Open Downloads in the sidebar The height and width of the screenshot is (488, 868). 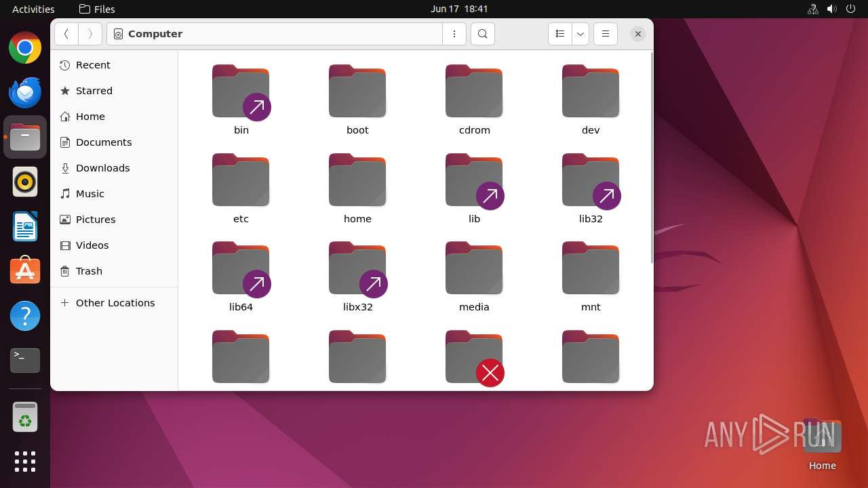coord(114,168)
